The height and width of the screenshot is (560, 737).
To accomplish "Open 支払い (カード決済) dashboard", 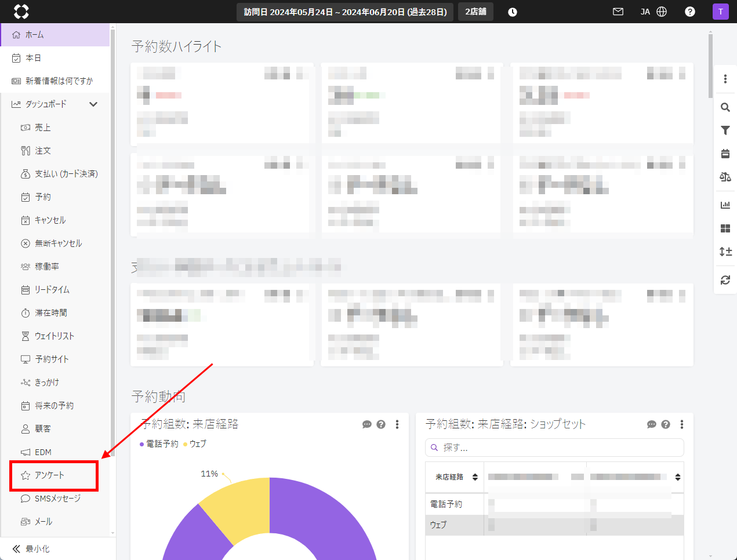I will coord(55,174).
